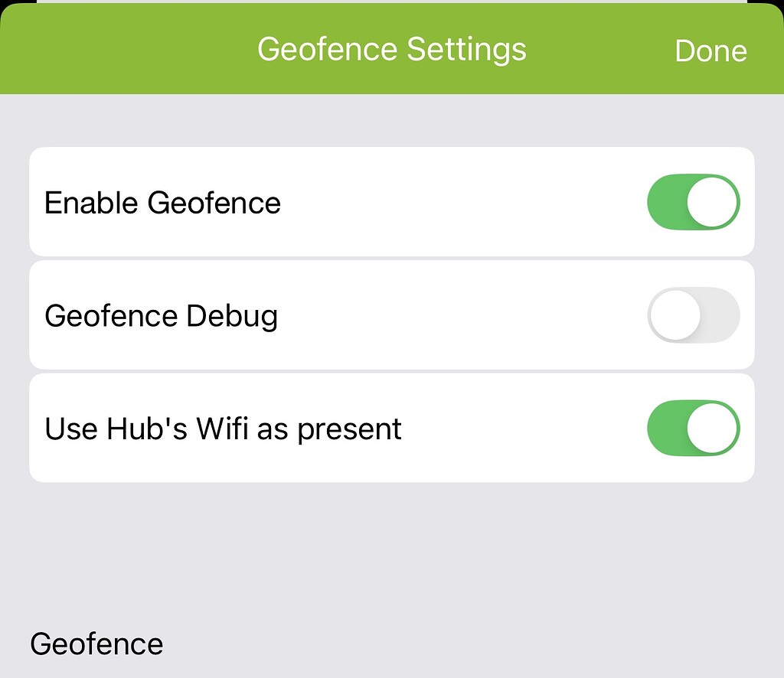Image resolution: width=784 pixels, height=678 pixels.
Task: Click the Geofence Debug text label
Action: [161, 315]
